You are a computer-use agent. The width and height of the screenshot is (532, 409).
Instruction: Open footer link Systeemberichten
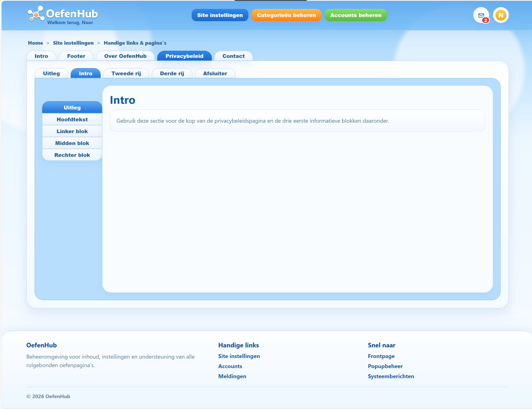391,376
